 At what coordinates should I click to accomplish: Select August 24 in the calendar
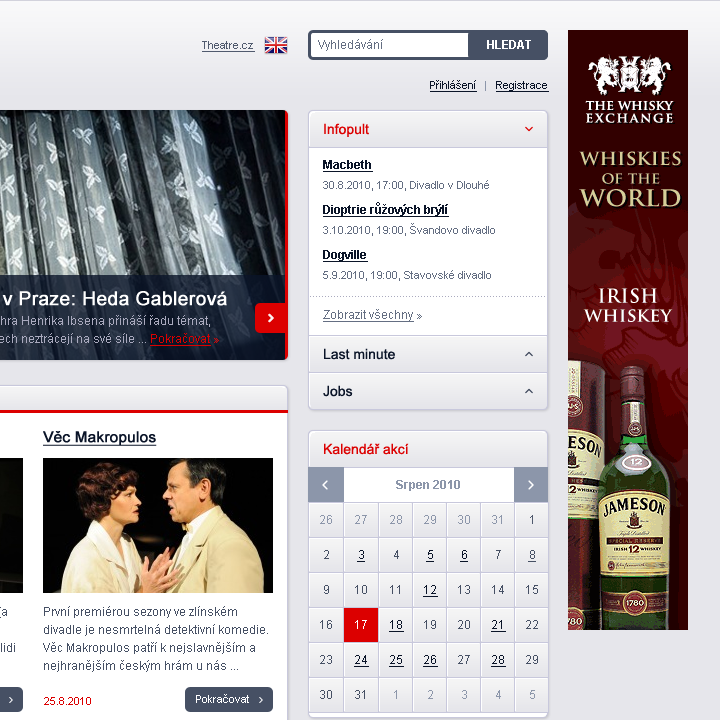tap(361, 660)
